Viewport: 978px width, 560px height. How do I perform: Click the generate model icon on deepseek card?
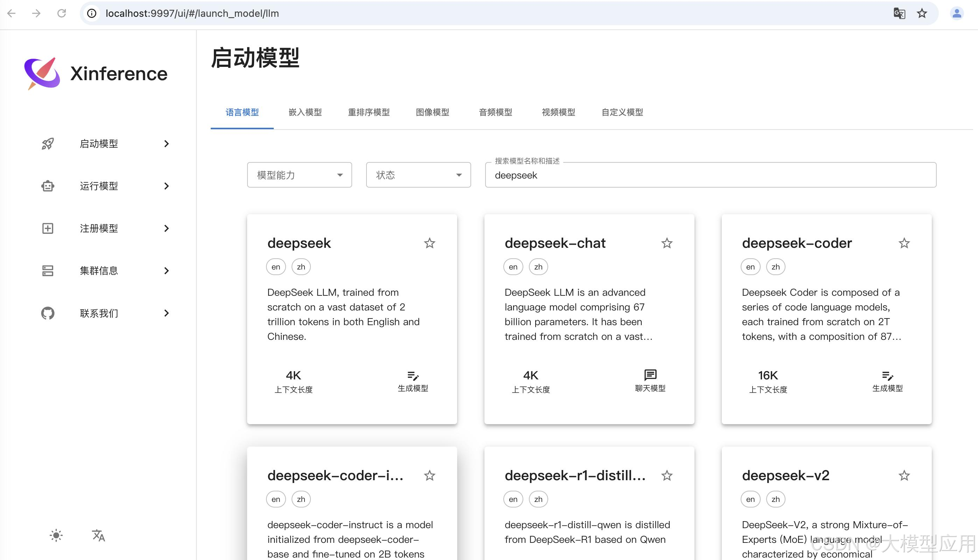click(x=413, y=376)
